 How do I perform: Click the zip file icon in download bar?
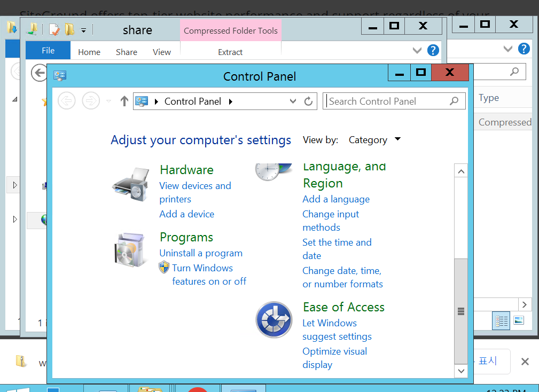coord(21,361)
